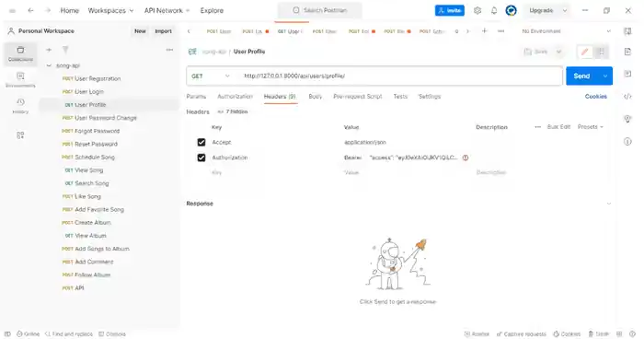Click the Save button
This screenshot has height=339, width=644.
pos(536,52)
